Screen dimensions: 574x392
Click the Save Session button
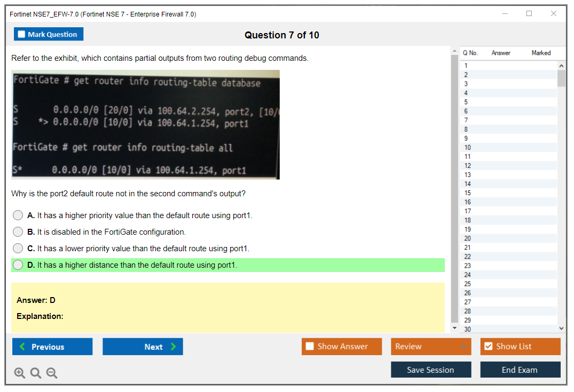click(430, 370)
